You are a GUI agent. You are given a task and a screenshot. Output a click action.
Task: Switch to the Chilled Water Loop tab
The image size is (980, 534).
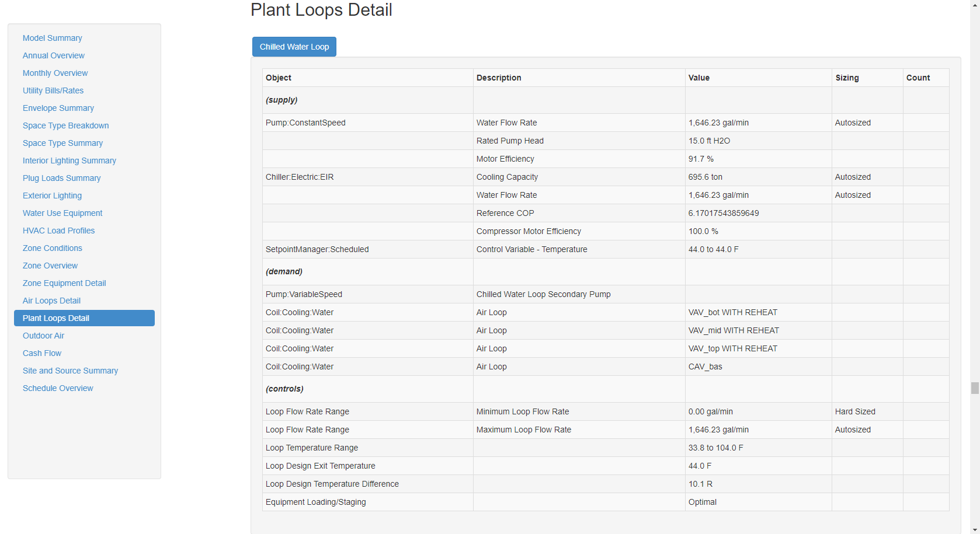[x=294, y=47]
